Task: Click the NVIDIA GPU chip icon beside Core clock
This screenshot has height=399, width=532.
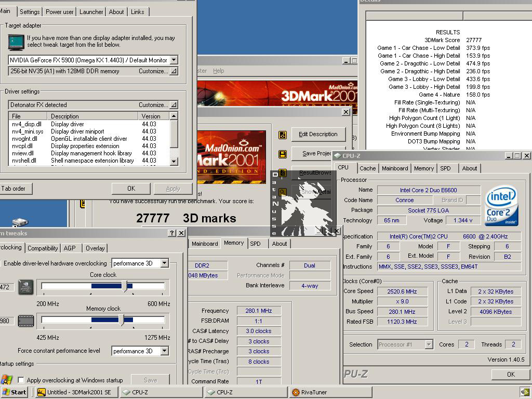Action: 26,287
